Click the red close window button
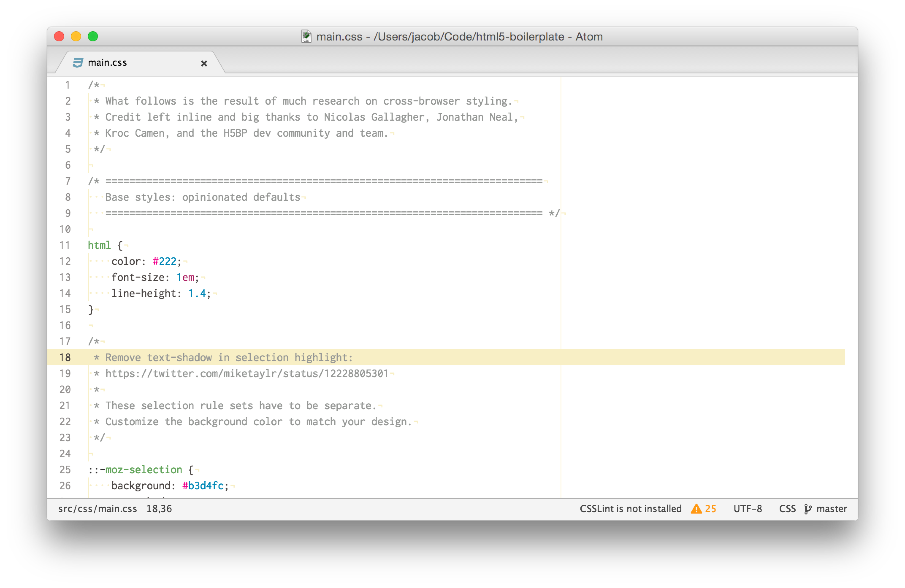Screen dimensions: 905x588 [59, 36]
